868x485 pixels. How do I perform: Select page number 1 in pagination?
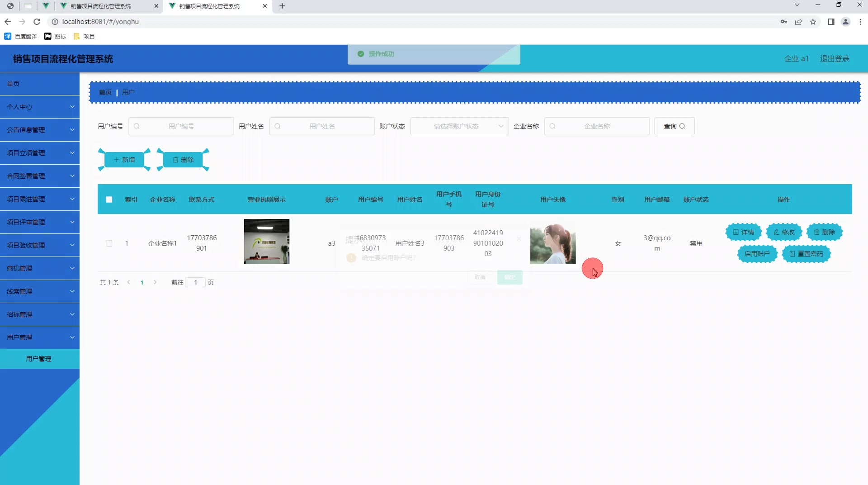coord(142,282)
